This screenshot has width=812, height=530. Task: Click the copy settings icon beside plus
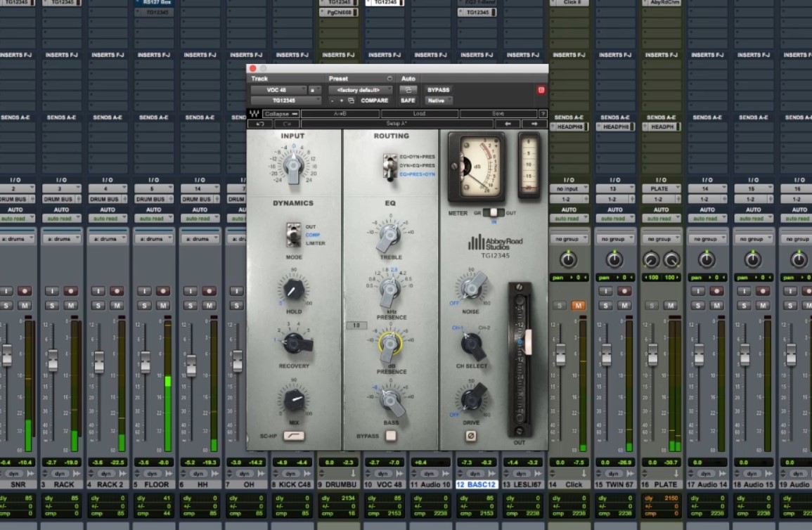351,101
